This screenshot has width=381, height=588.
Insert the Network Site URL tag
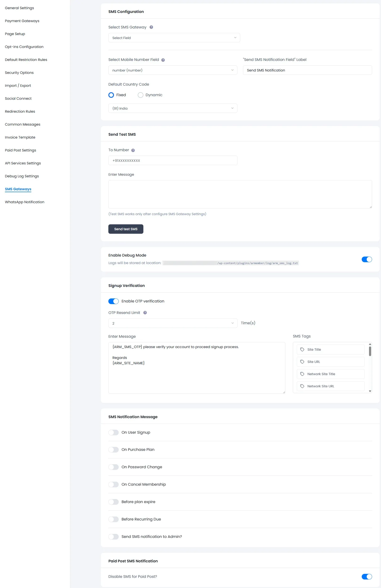(330, 386)
